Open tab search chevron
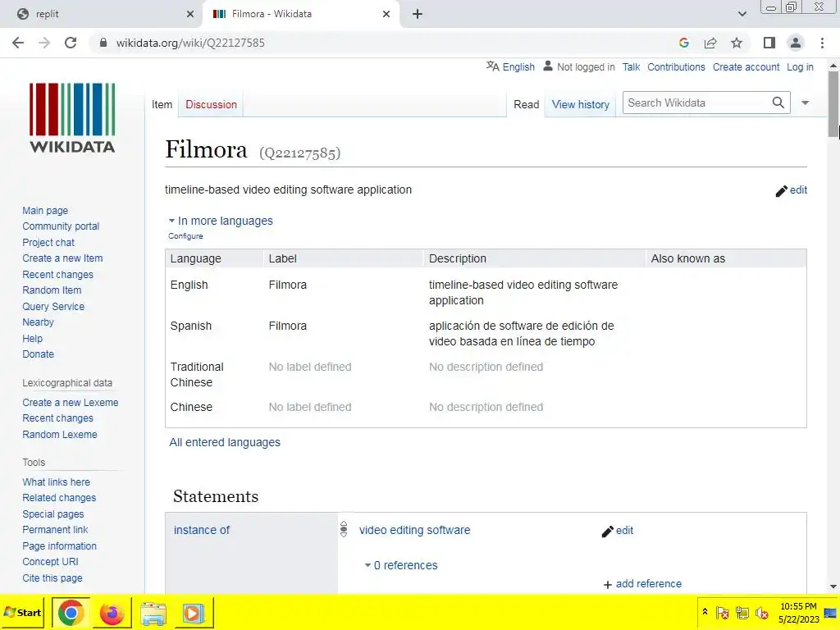 tap(742, 14)
